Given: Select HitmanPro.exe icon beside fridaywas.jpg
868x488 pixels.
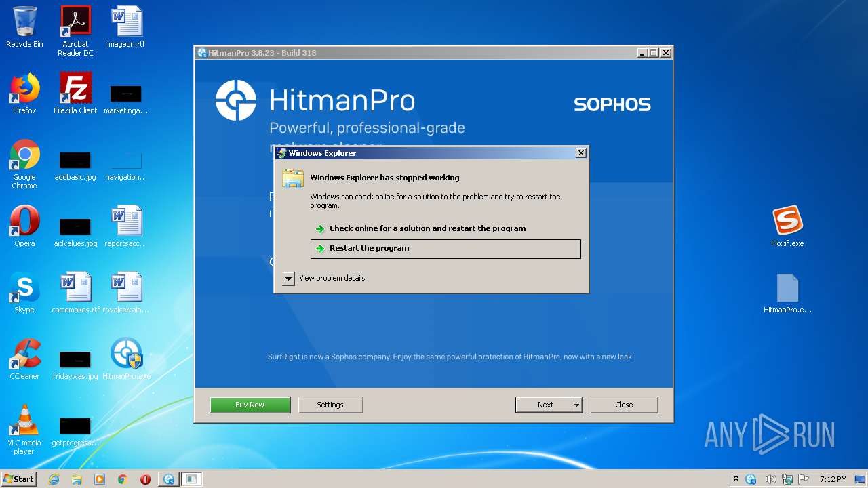Looking at the screenshot, I should pos(126,359).
